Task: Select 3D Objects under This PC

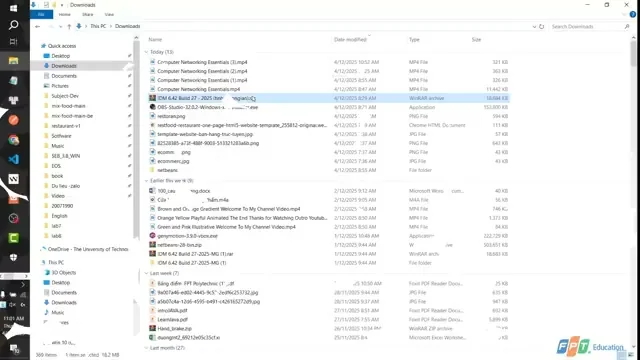Action: point(64,272)
